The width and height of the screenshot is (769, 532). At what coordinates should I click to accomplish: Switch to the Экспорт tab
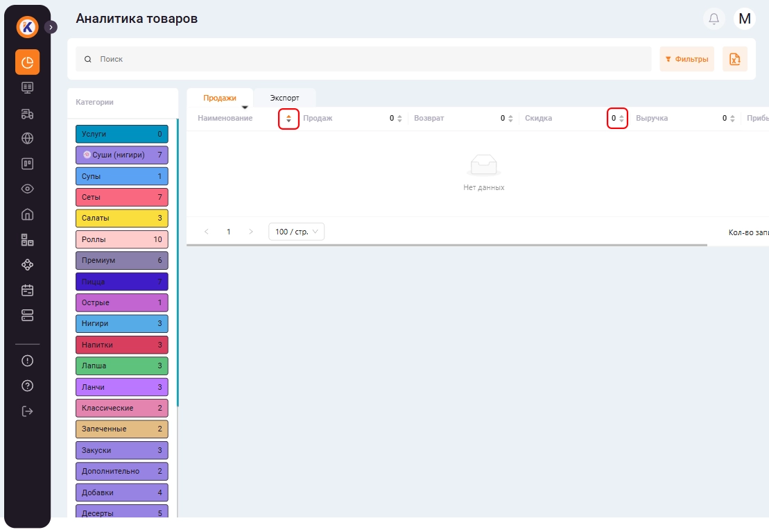(x=284, y=98)
